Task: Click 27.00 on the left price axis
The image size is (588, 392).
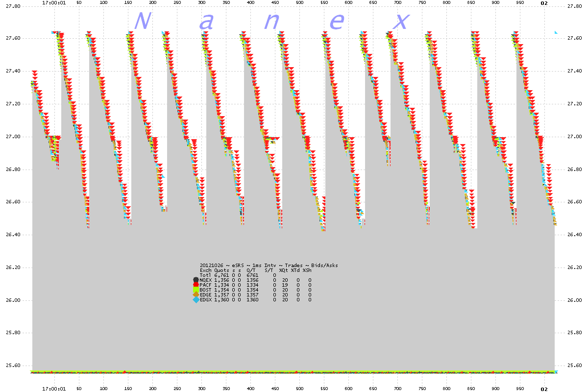Action: click(x=12, y=137)
